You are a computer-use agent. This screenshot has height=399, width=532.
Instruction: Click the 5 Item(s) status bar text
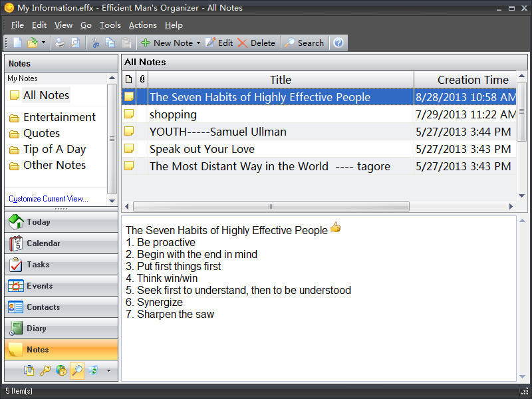[19, 391]
